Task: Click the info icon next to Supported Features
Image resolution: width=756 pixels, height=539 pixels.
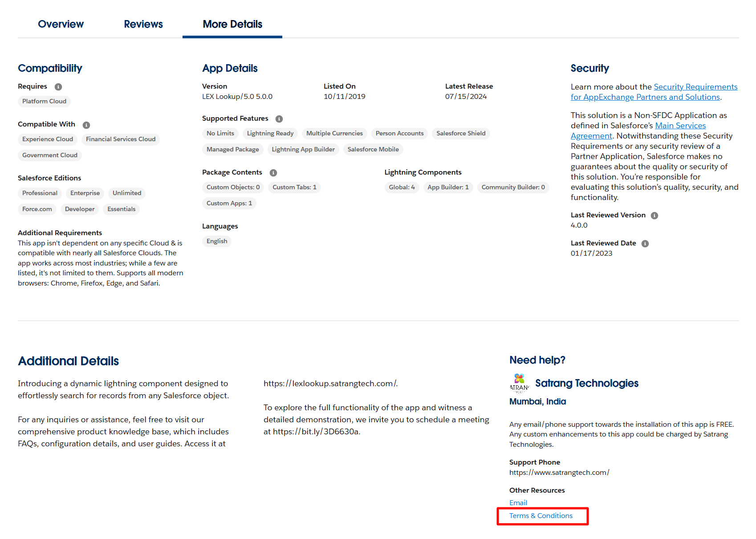Action: 279,119
